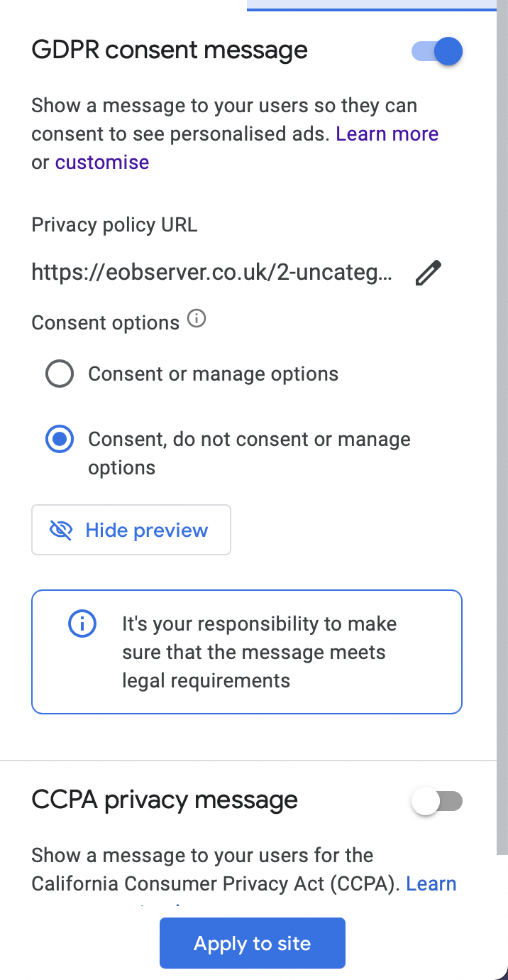Click the GDPR consent message heading
Screen dimensions: 508x980
(170, 50)
